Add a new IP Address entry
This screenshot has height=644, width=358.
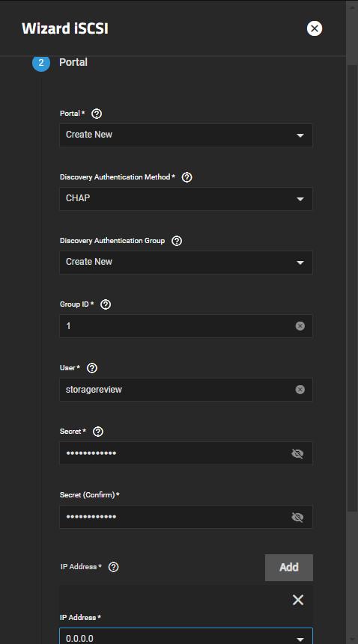coord(289,567)
